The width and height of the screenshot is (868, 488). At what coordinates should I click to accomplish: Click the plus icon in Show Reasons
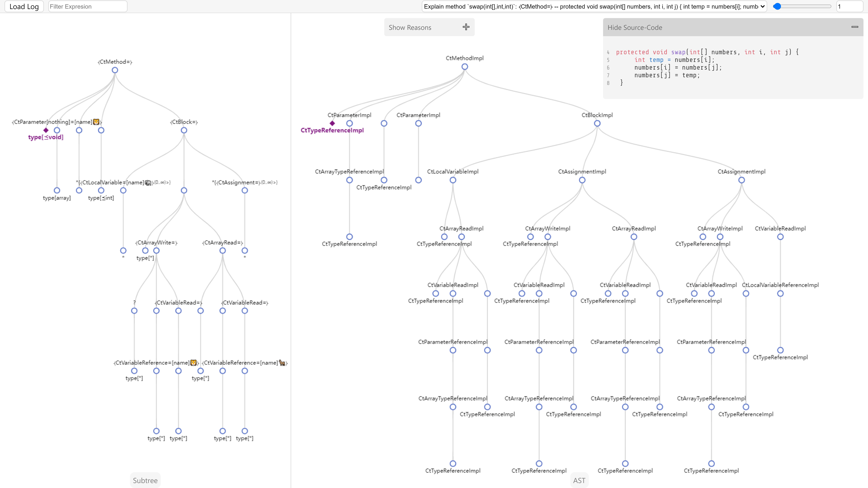pyautogui.click(x=466, y=27)
